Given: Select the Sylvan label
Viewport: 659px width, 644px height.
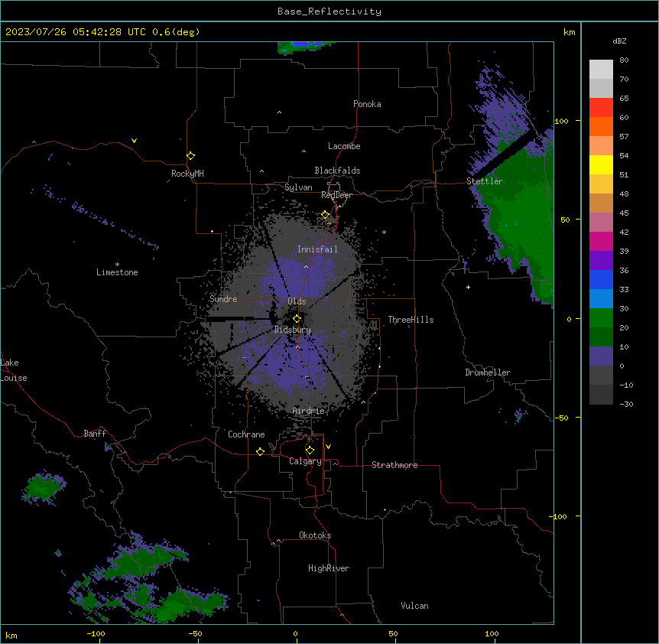Looking at the screenshot, I should (298, 187).
